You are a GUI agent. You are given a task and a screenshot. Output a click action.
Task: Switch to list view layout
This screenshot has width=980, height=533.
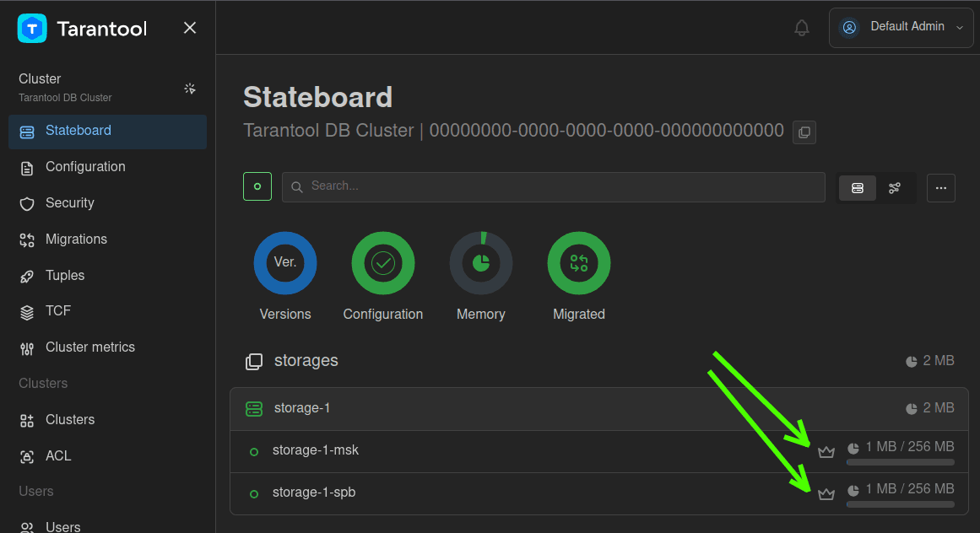tap(858, 188)
